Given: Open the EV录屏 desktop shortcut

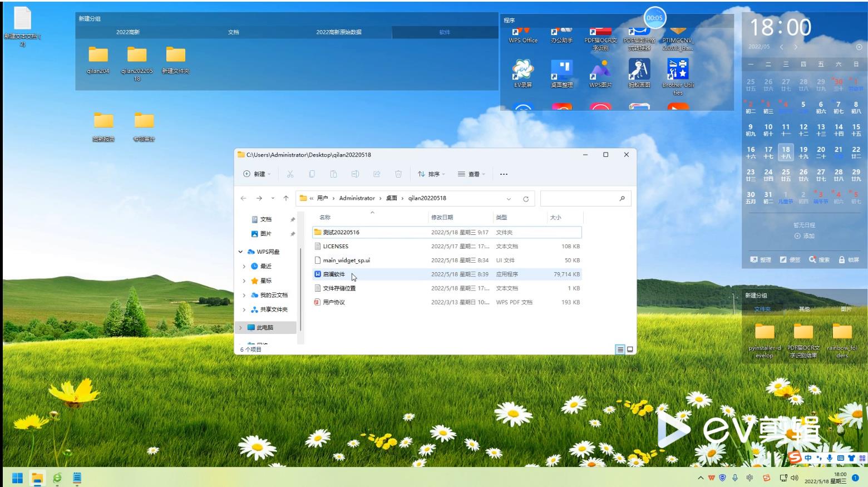Looking at the screenshot, I should tap(522, 71).
